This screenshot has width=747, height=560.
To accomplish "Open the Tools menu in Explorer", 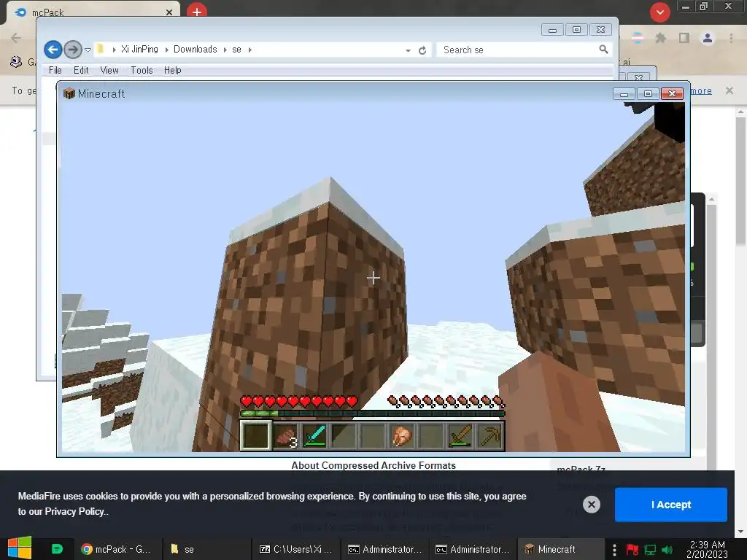I will (142, 71).
